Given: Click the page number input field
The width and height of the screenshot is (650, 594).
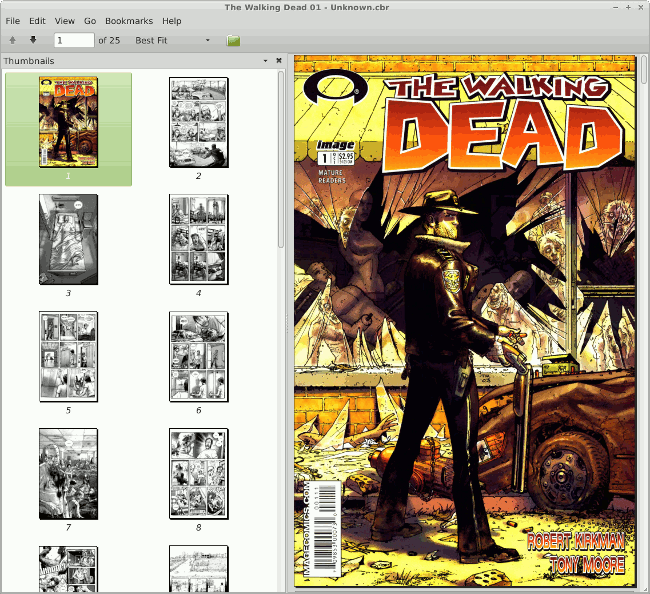Looking at the screenshot, I should pos(74,40).
